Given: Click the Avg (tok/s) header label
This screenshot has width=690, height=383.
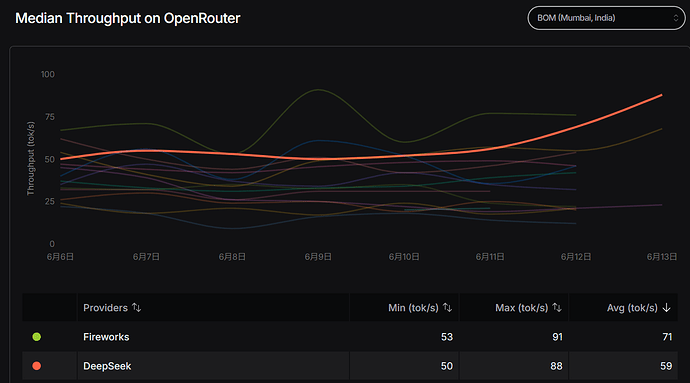Looking at the screenshot, I should click(x=632, y=308).
